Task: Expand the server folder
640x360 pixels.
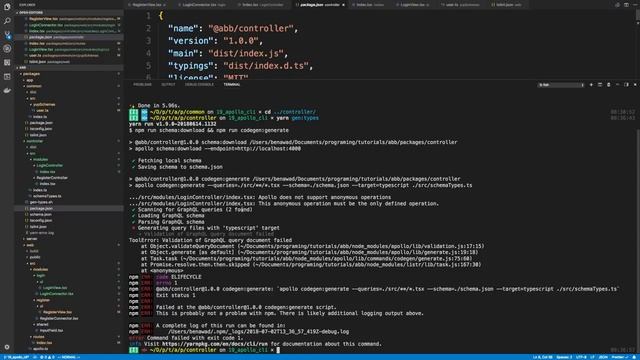Action: [x=31, y=239]
